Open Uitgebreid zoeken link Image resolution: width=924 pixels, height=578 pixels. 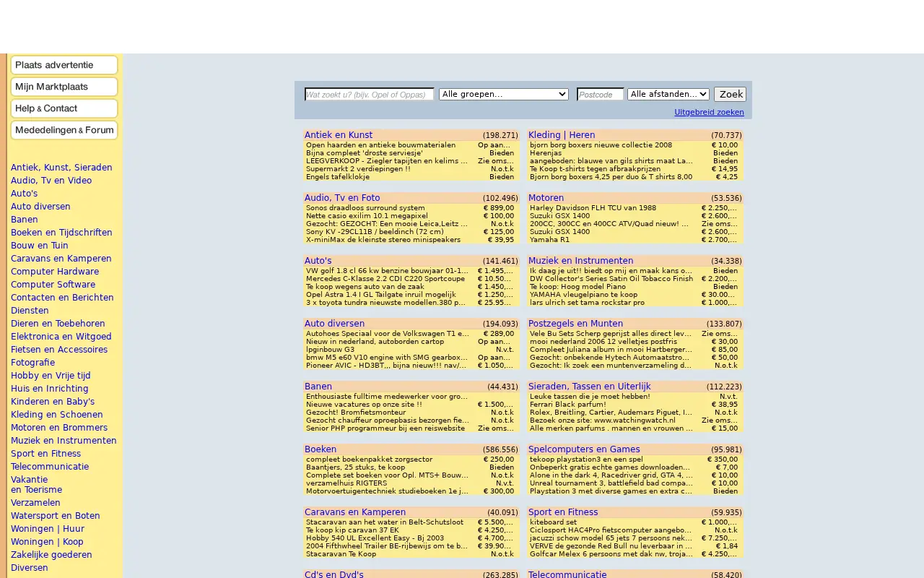(x=709, y=112)
